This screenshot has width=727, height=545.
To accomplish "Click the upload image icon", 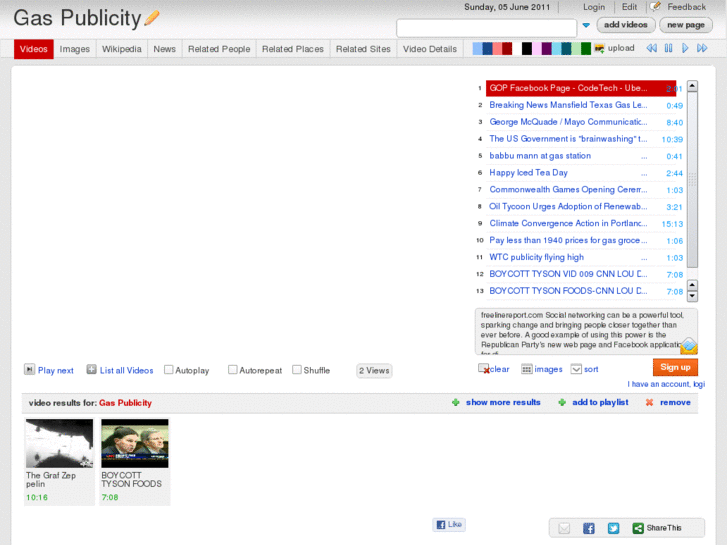I will click(x=599, y=48).
